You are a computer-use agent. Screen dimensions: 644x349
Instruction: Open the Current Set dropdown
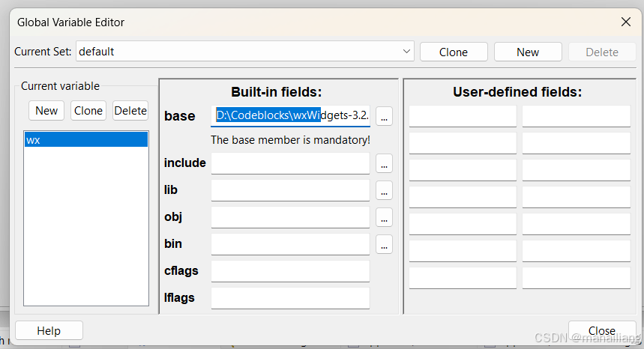[x=245, y=52]
